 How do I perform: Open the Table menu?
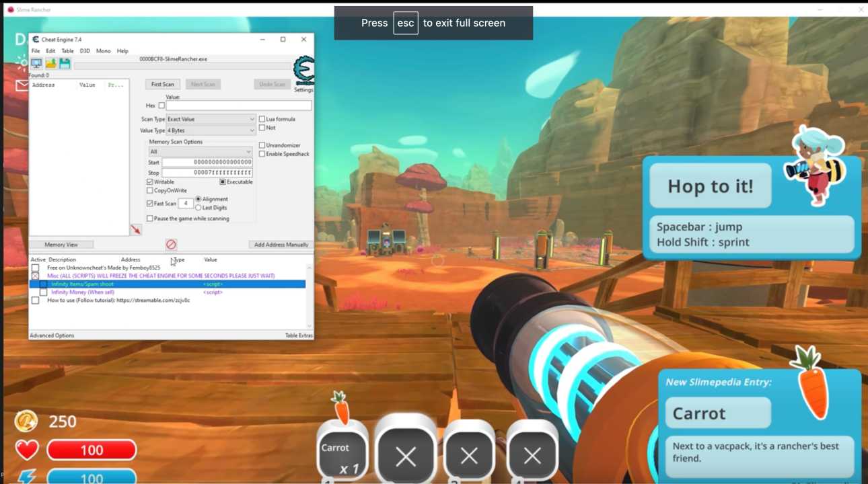click(x=67, y=51)
